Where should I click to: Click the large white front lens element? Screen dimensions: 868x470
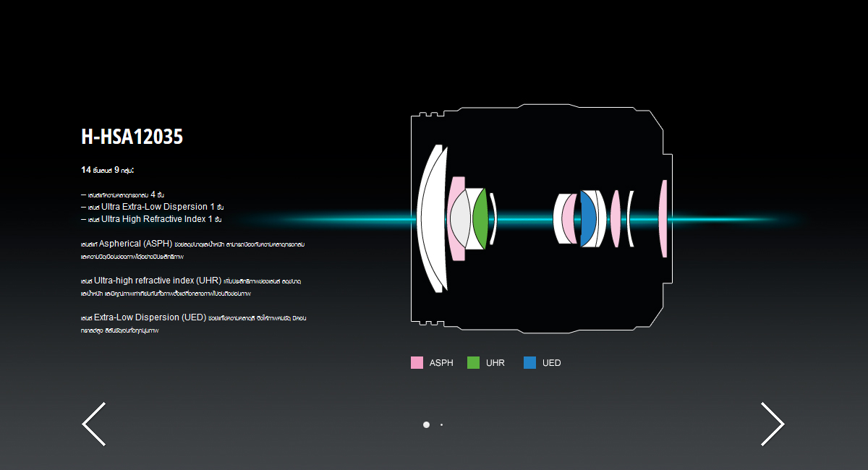pos(431,218)
